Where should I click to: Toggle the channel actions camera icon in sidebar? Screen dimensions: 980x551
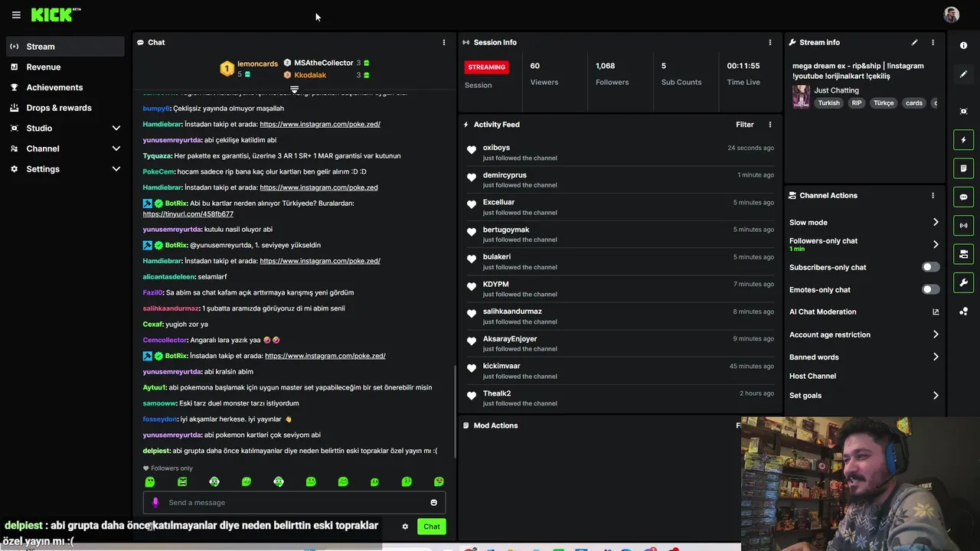pos(964,254)
